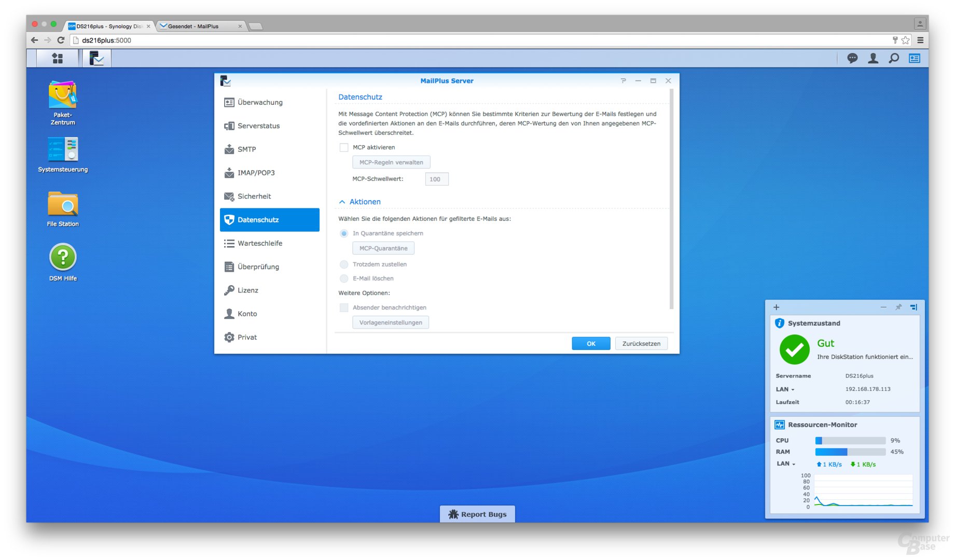Image resolution: width=955 pixels, height=560 pixels.
Task: Click the RAM usage bar
Action: pos(850,452)
